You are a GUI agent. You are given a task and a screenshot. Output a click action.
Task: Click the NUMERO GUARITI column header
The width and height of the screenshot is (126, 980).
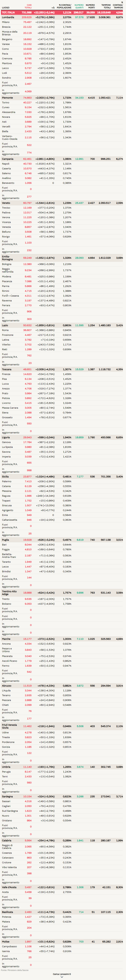[79, 6]
